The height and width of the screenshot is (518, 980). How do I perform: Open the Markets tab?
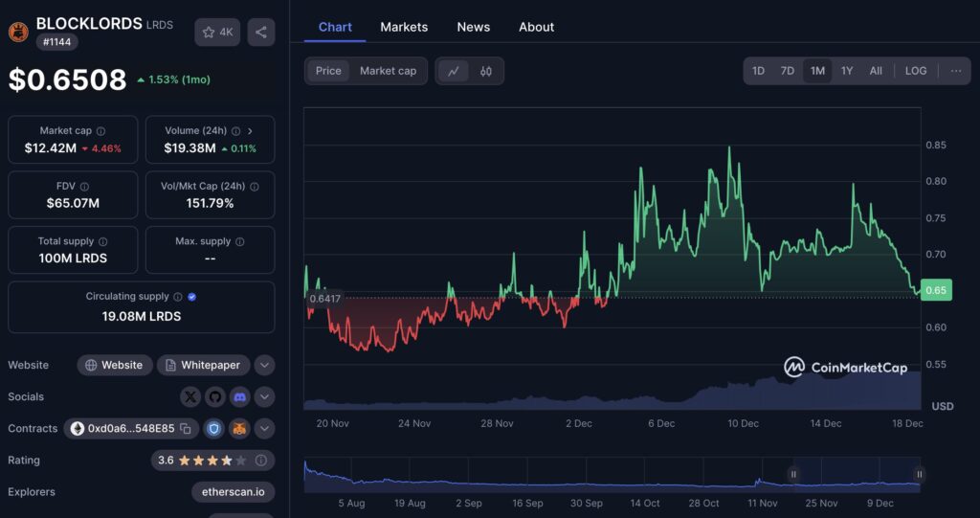[404, 27]
